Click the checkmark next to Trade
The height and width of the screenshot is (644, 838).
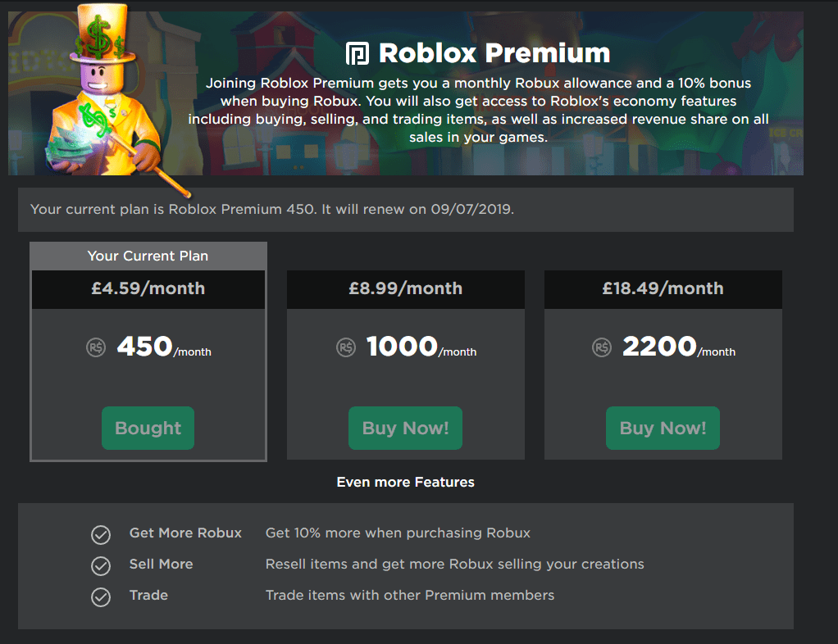[100, 596]
